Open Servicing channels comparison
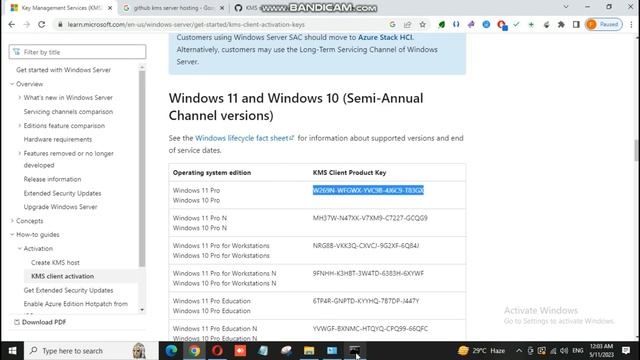 [68, 111]
